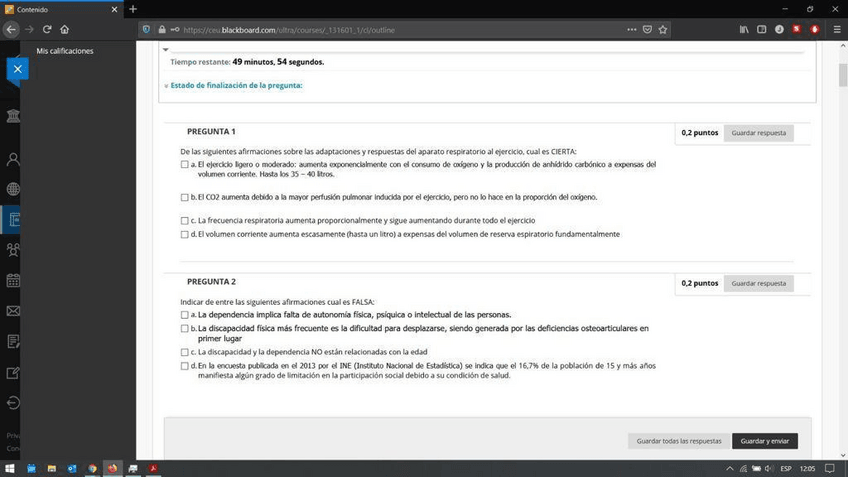Save answer for Pregunta 2
Image resolution: width=848 pixels, height=477 pixels.
tap(758, 283)
